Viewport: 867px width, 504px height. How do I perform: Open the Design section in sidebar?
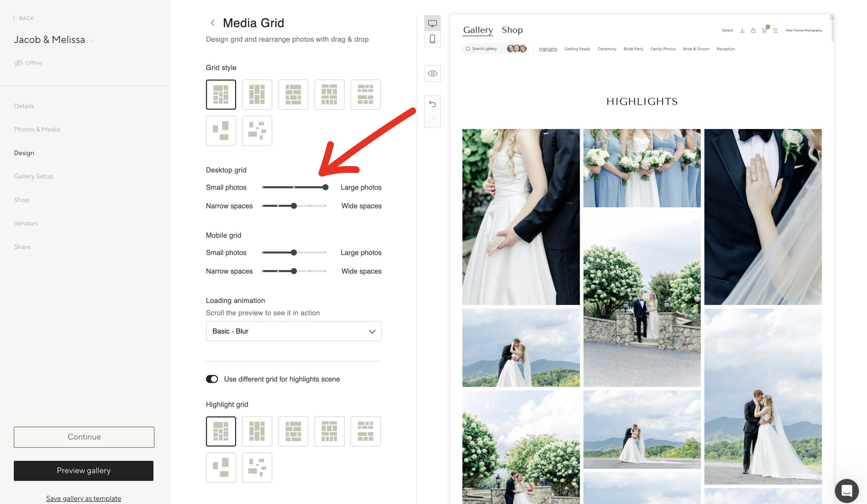pyautogui.click(x=24, y=153)
